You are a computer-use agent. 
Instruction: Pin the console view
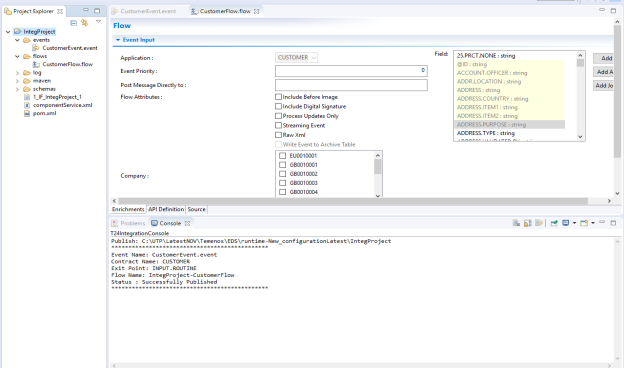pos(554,223)
